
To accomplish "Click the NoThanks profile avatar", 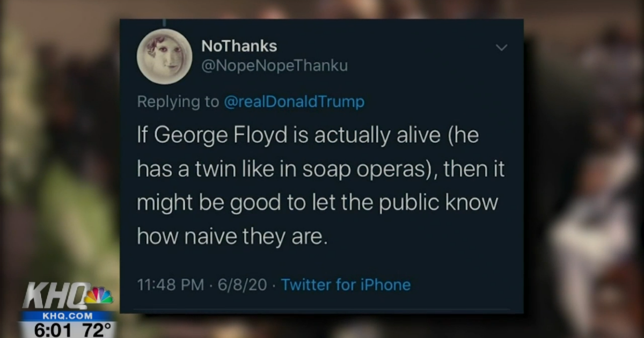I will 164,57.
